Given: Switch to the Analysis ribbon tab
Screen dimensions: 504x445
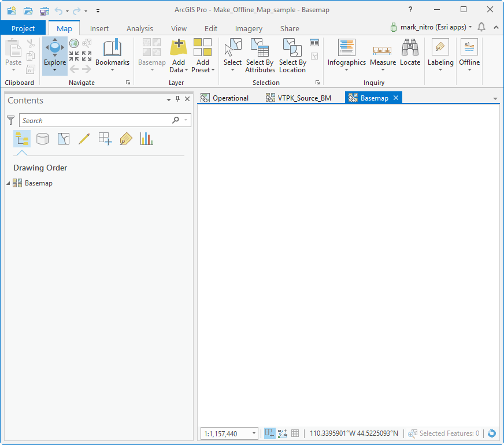Looking at the screenshot, I should [139, 28].
